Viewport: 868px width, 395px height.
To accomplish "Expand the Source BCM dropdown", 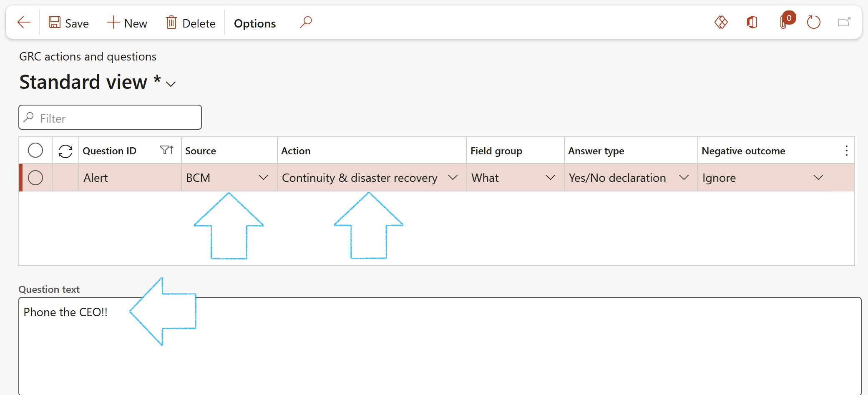I will (263, 178).
